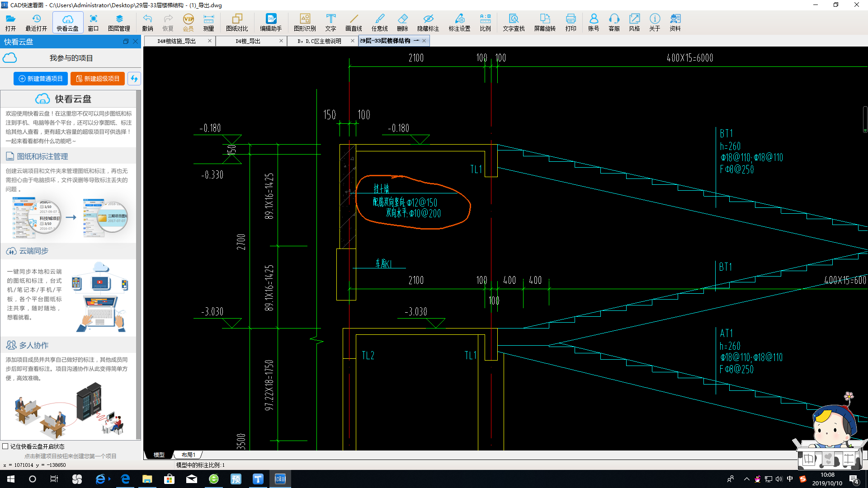Open the Mail app on taskbar
The width and height of the screenshot is (868, 488).
[192, 479]
